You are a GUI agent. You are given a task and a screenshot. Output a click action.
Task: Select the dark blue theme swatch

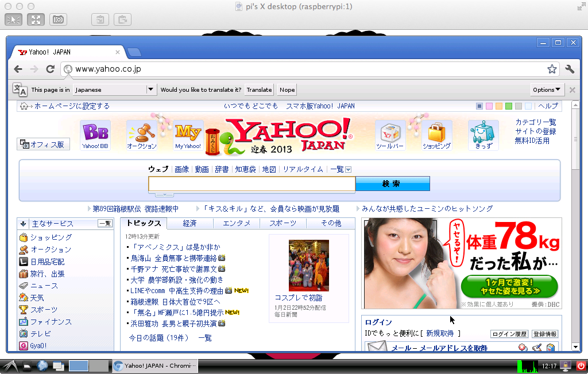[x=479, y=106]
